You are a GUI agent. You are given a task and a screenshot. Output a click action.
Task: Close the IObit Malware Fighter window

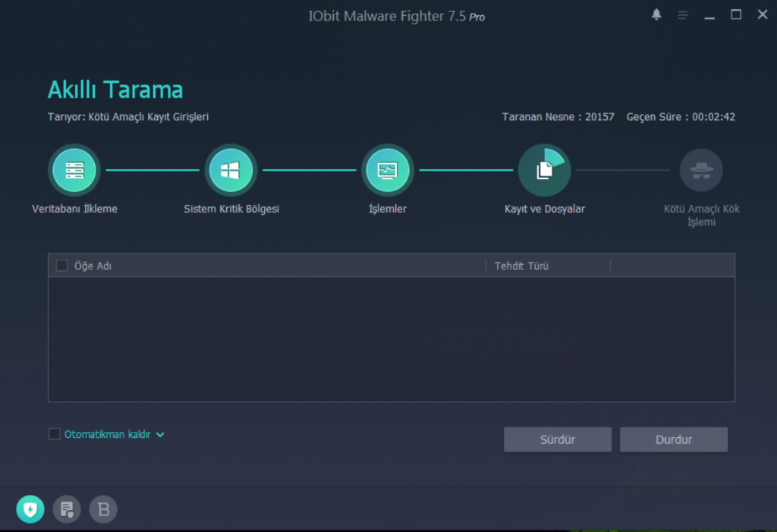pyautogui.click(x=763, y=15)
